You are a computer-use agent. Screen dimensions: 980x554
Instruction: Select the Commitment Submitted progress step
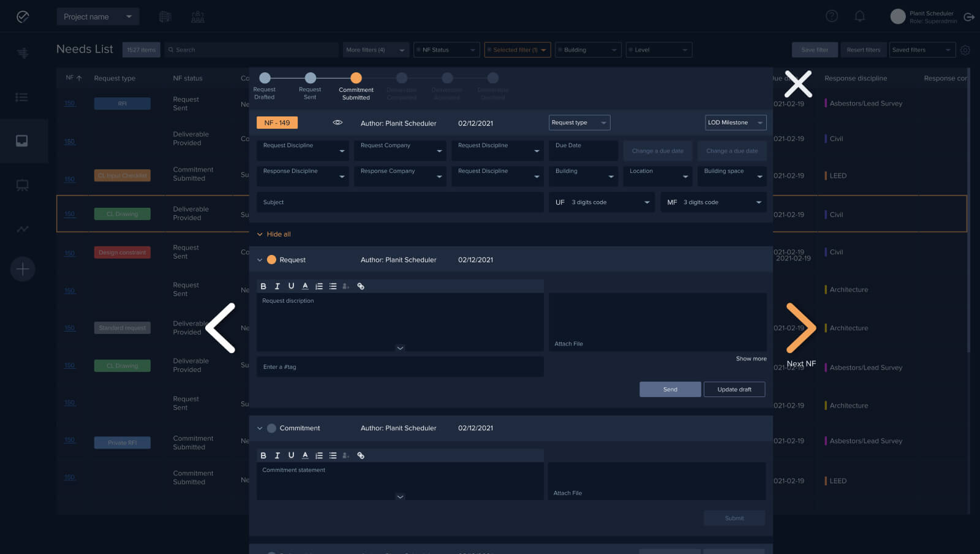pyautogui.click(x=356, y=78)
